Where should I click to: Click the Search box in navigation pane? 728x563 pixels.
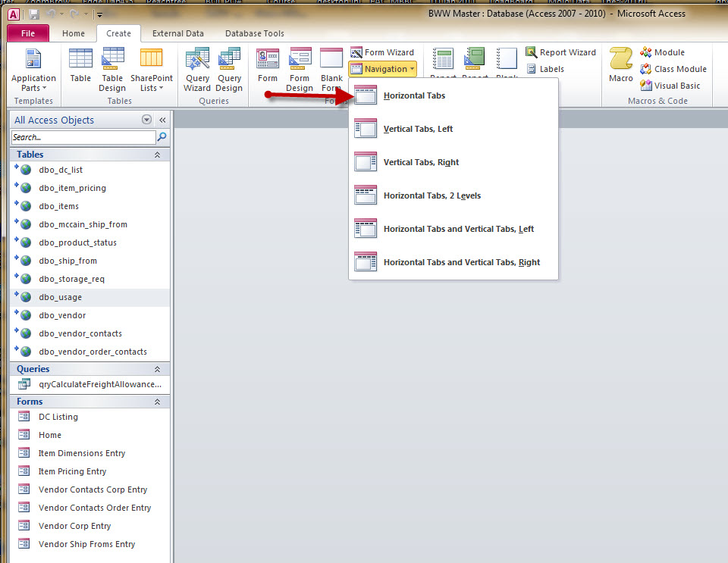pyautogui.click(x=83, y=137)
